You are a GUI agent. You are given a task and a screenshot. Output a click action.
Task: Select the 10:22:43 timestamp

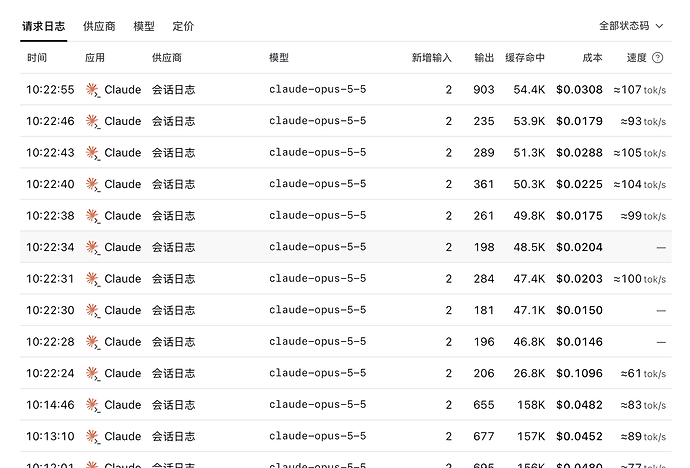(x=50, y=153)
